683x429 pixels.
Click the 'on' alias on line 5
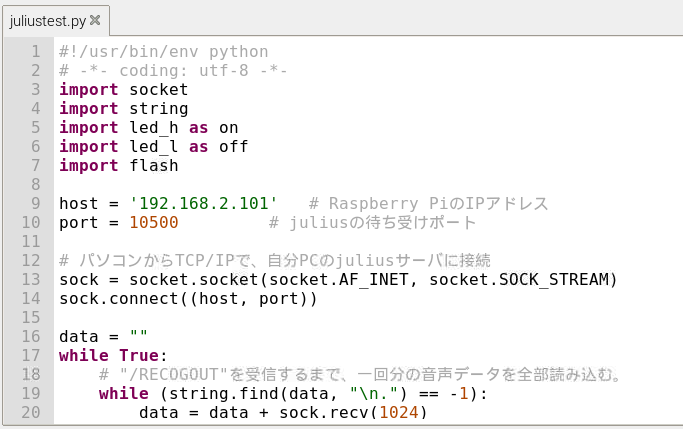(x=229, y=128)
